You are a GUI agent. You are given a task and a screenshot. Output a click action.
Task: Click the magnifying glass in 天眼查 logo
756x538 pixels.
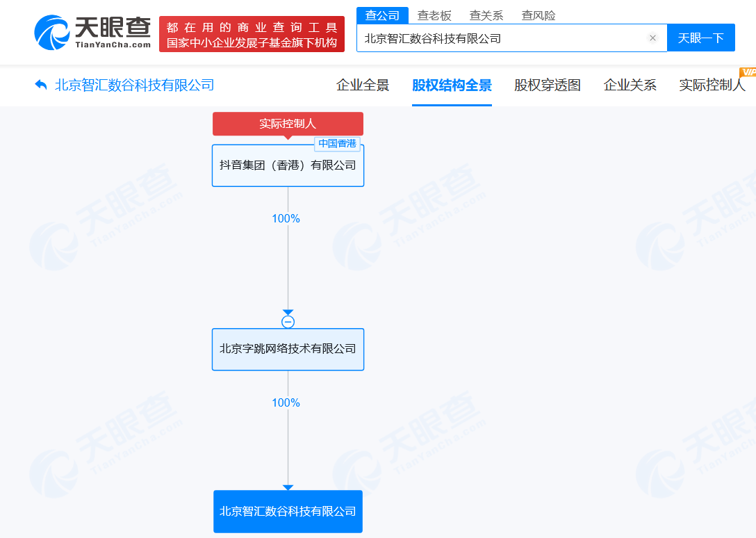[x=49, y=32]
